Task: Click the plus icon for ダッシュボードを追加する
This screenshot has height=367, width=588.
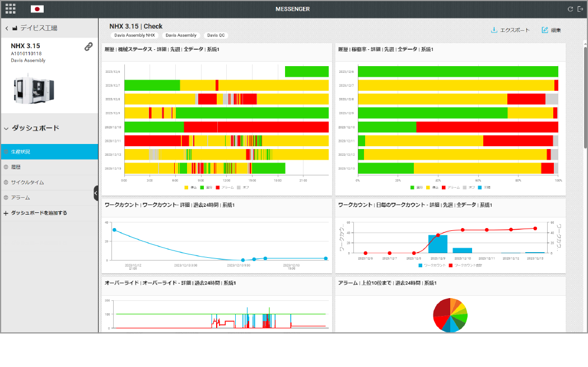Action: pos(6,213)
